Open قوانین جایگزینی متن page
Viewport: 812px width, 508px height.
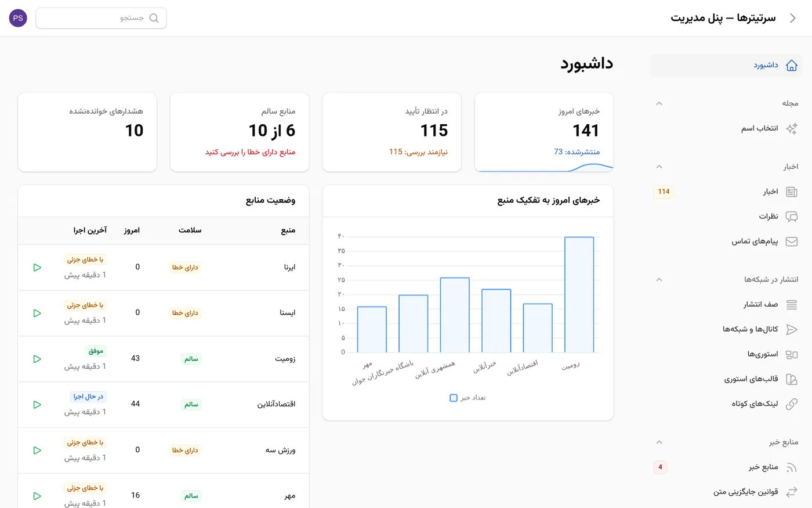(726, 492)
